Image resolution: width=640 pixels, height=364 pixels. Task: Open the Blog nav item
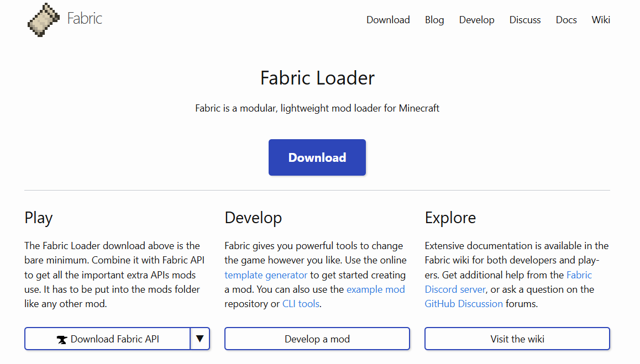coord(434,19)
